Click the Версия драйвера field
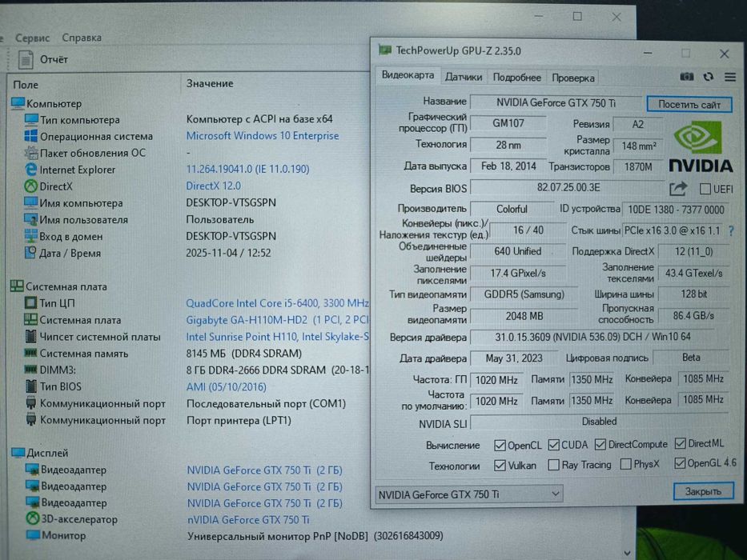 [592, 337]
